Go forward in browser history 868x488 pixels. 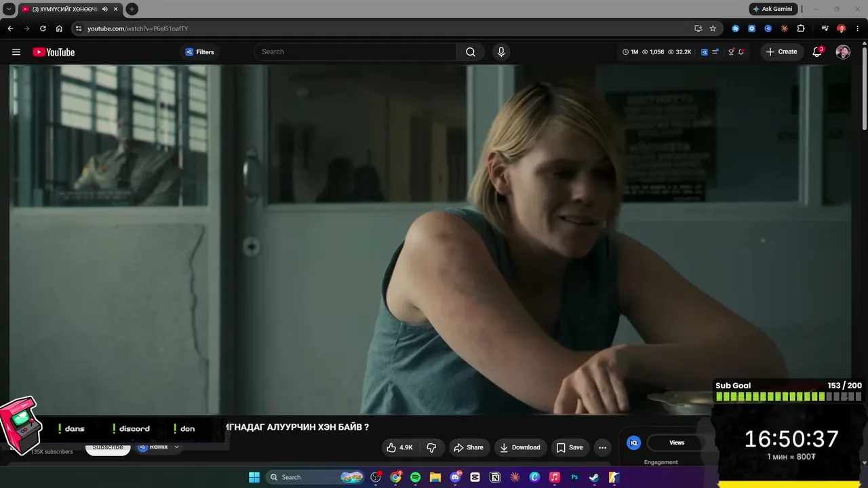(26, 28)
